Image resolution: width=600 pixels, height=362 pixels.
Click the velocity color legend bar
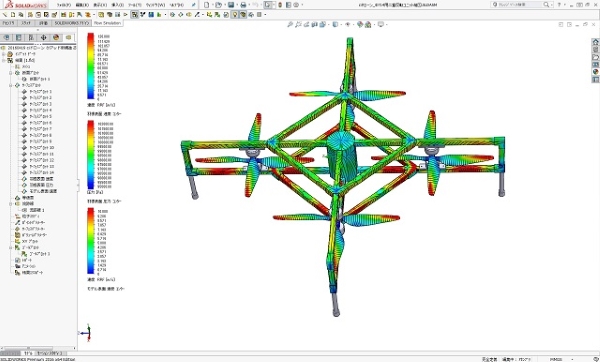click(x=91, y=66)
